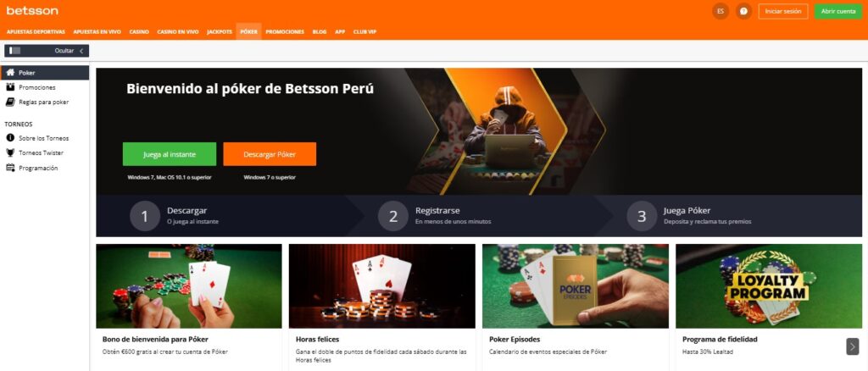Switch to the Jackpots tab
Screen dimensions: 868x371
pos(220,31)
